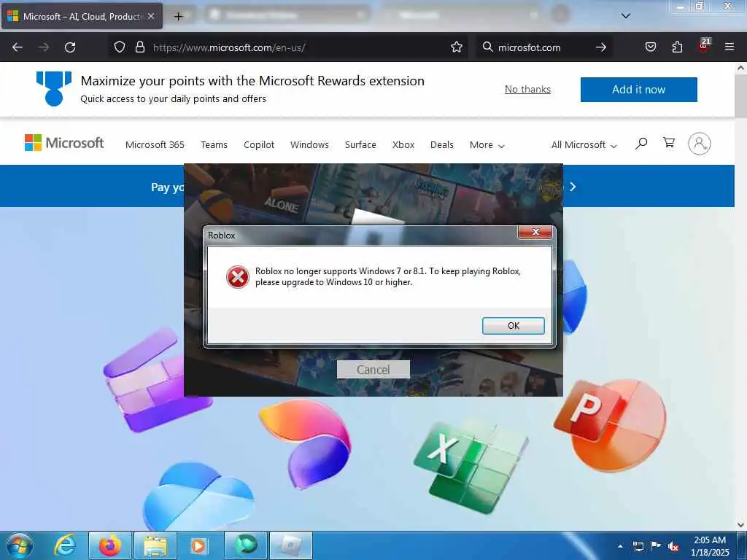Click the Firefox taskbar icon

click(x=110, y=545)
